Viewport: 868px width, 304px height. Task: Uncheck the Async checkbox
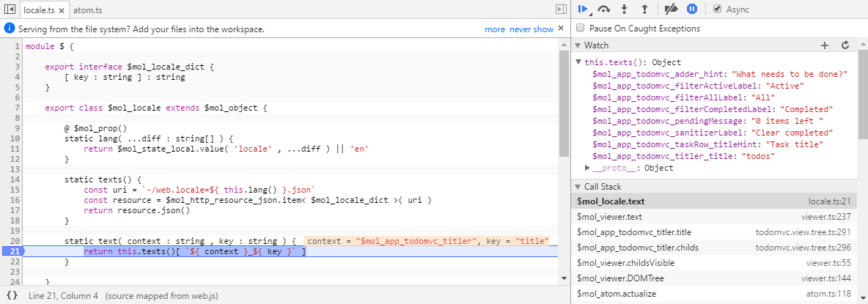pos(717,9)
